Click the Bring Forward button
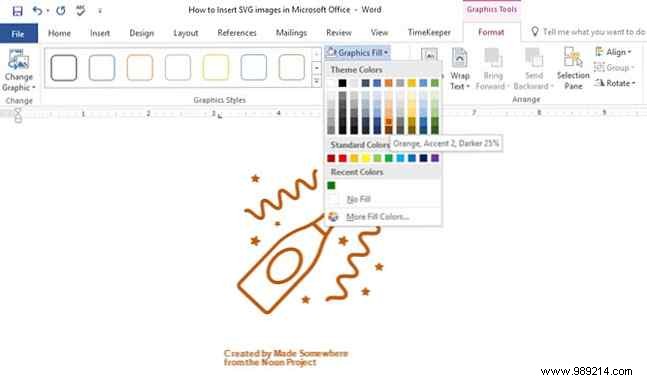Viewport: 647px width, 380px height. point(493,69)
